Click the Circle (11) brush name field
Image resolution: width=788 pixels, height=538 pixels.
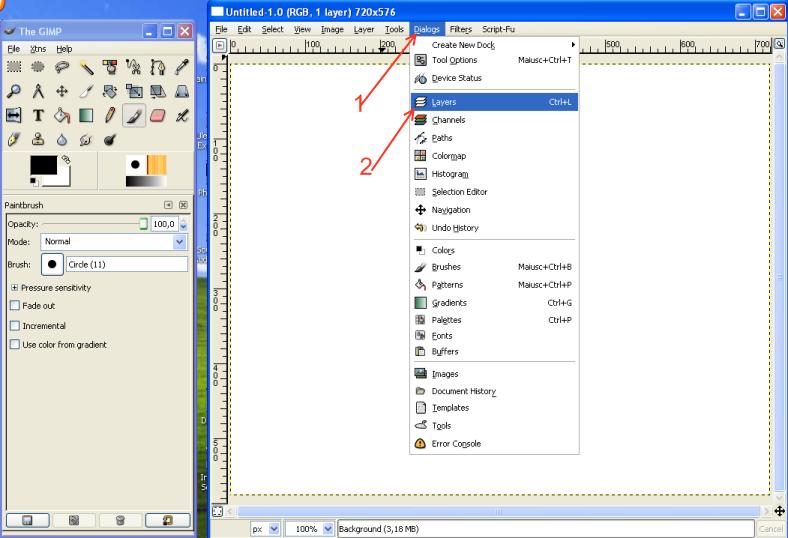coord(127,264)
